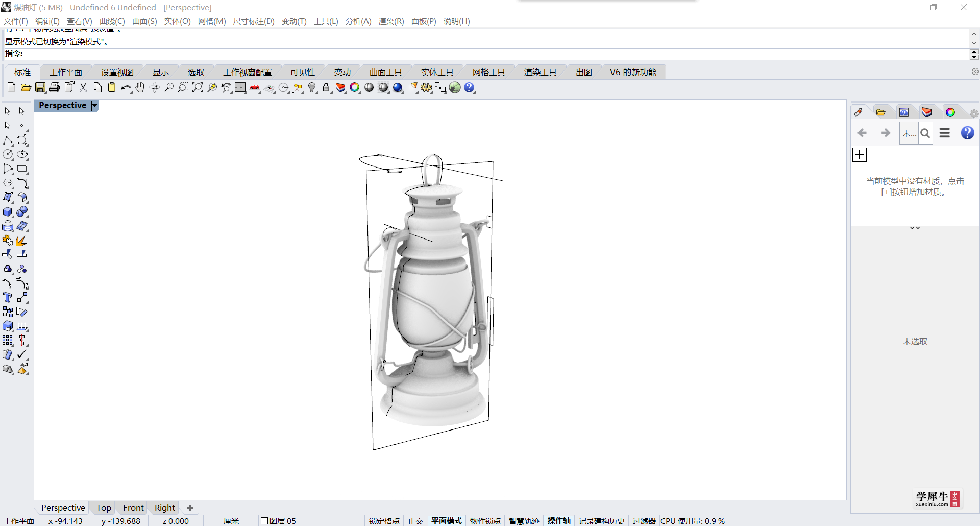Image resolution: width=980 pixels, height=526 pixels.
Task: Click the materials panel forward arrow
Action: (886, 133)
